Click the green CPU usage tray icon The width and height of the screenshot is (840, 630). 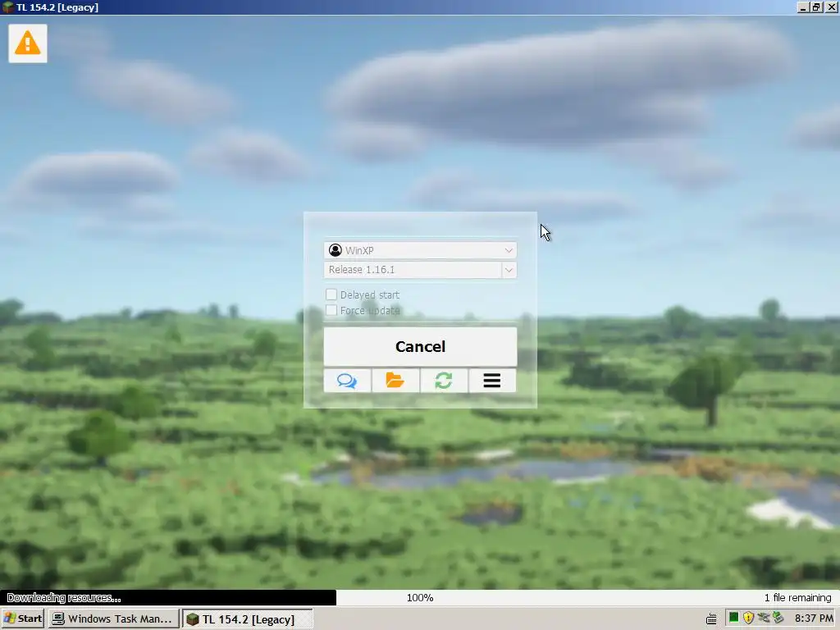pos(734,618)
